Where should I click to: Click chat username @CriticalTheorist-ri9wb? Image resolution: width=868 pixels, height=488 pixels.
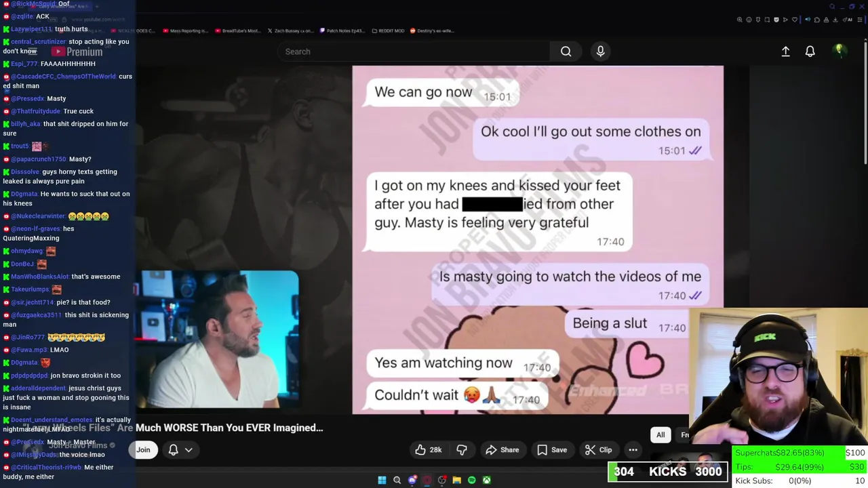click(46, 467)
